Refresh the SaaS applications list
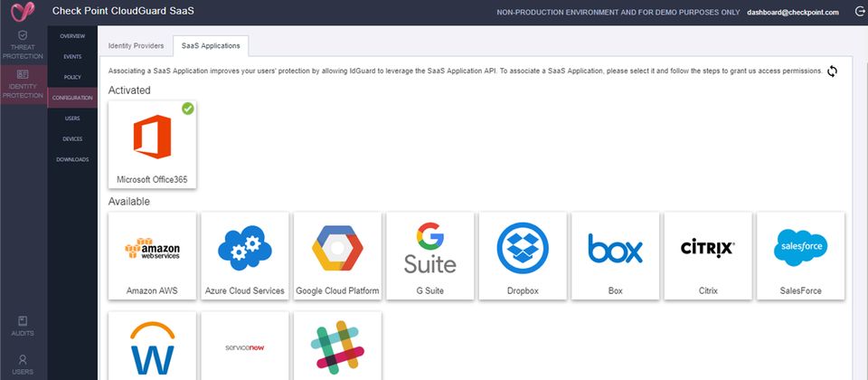Screen dimensions: 868x380 tap(832, 71)
